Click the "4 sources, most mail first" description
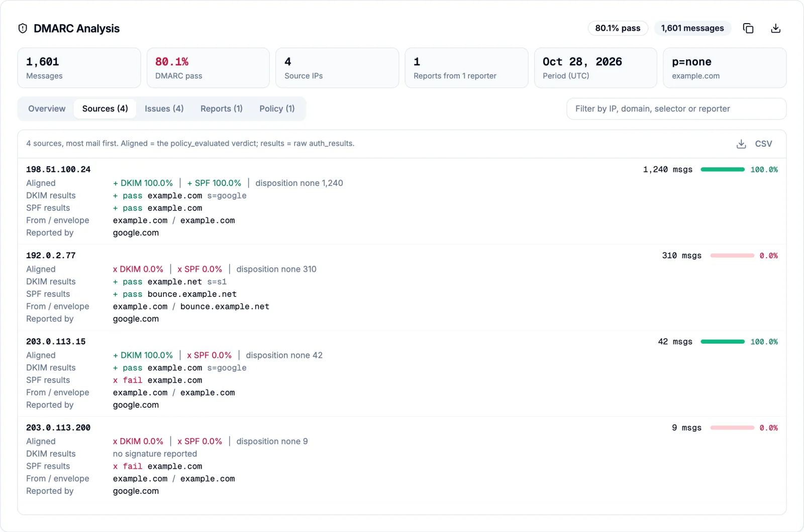Viewport: 804px width, 532px height. click(190, 144)
